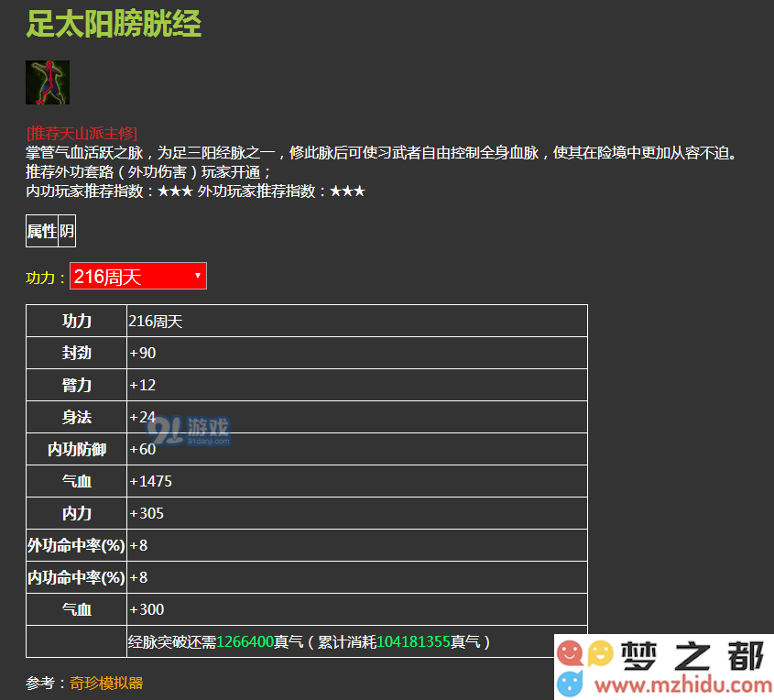774x700 pixels.
Task: Click the 216周天 value in table
Action: click(156, 322)
